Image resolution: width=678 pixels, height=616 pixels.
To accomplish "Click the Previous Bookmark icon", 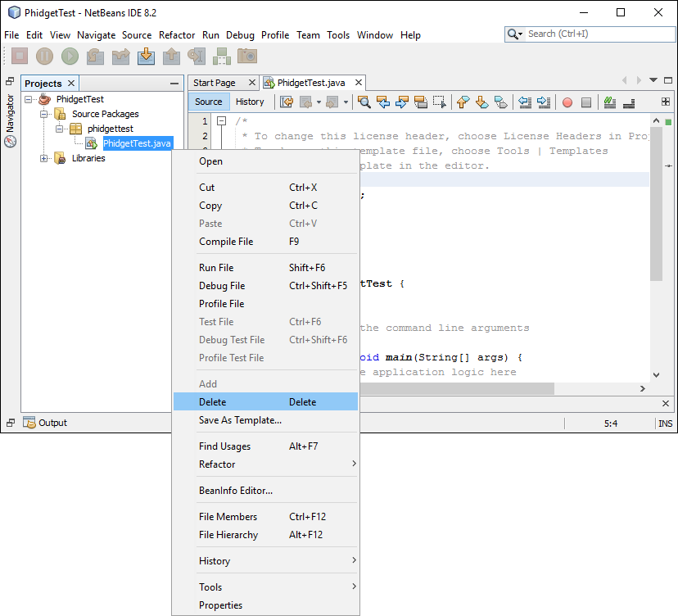I will (x=463, y=102).
